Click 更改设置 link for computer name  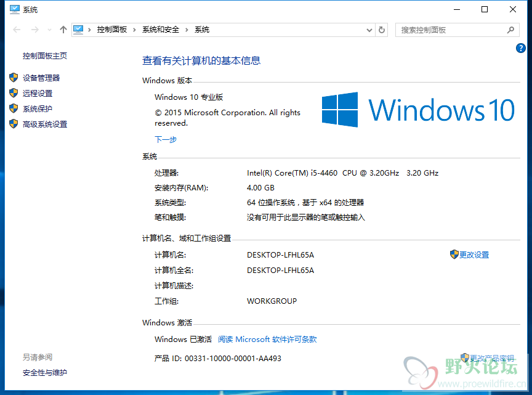474,255
